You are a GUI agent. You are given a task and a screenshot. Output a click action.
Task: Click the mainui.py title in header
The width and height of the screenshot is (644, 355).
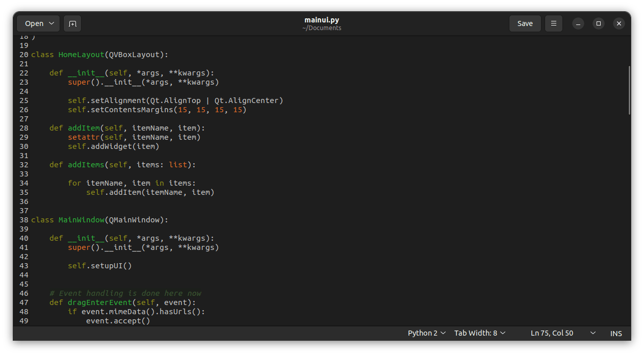pyautogui.click(x=321, y=20)
